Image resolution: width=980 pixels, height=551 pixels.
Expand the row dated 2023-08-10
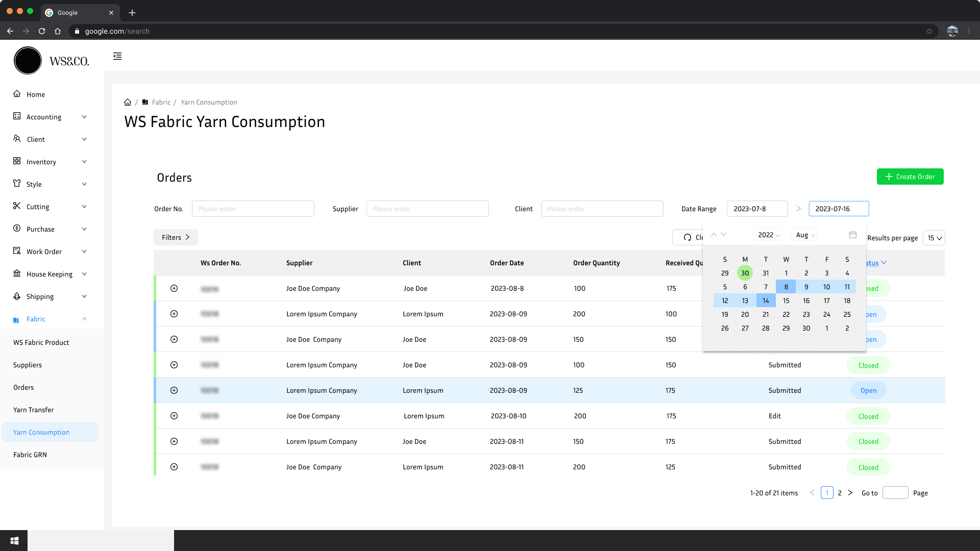[174, 416]
